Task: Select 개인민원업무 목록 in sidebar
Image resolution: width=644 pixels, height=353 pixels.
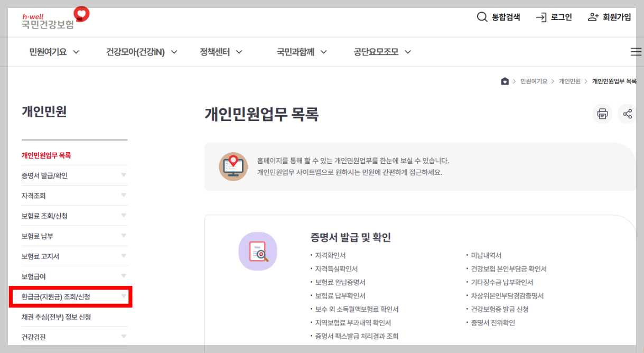Action: [46, 155]
